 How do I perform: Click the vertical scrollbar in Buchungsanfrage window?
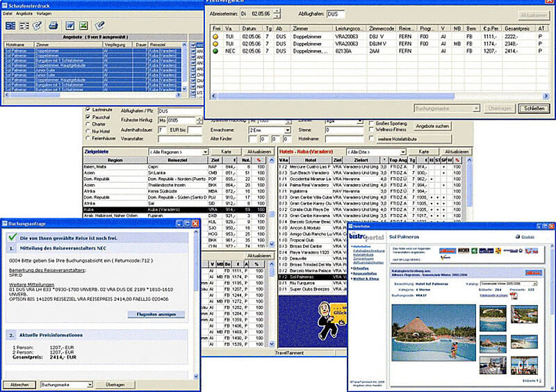point(196,304)
